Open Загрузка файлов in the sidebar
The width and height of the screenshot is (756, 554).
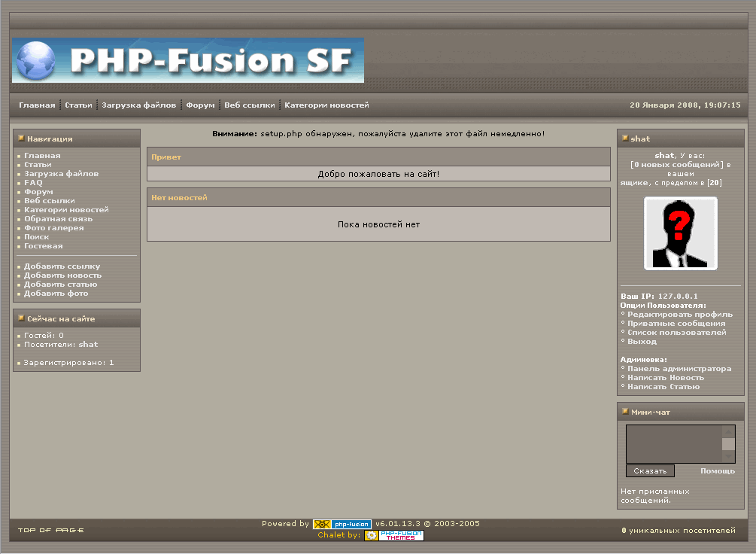pos(61,174)
